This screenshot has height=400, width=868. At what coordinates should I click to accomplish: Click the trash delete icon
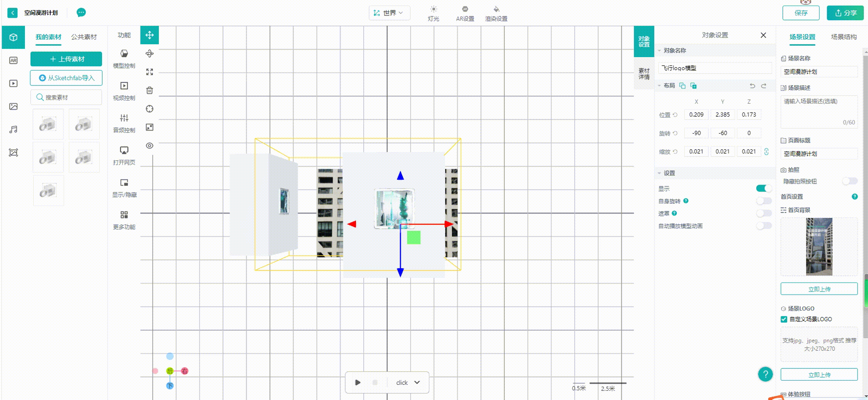coord(150,90)
